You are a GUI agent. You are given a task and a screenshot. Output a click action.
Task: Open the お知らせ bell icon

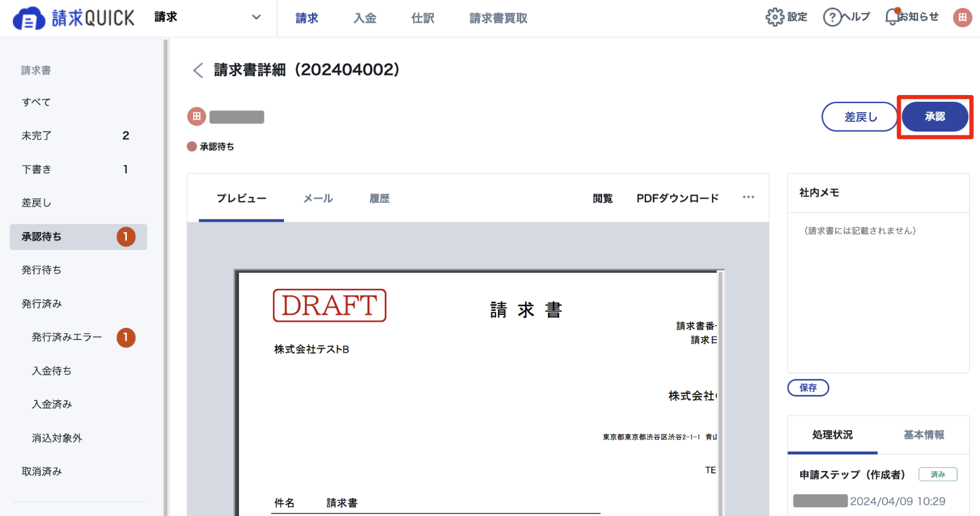coord(892,16)
